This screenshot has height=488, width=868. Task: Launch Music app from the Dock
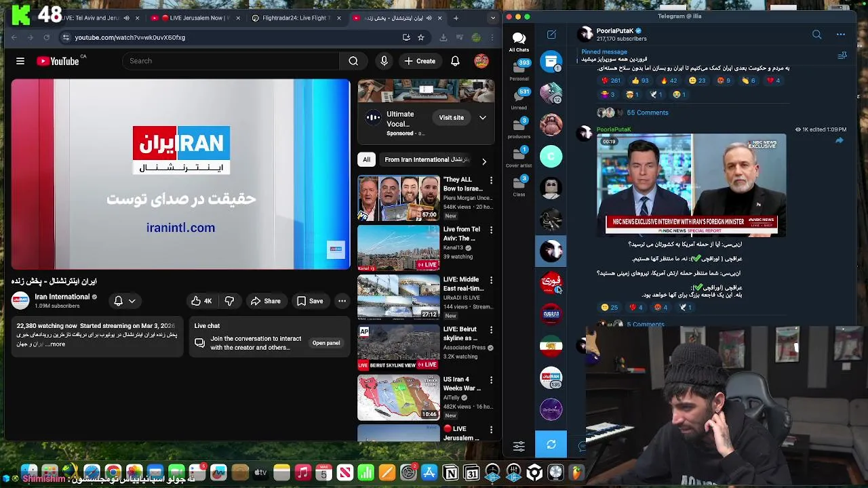click(x=302, y=472)
